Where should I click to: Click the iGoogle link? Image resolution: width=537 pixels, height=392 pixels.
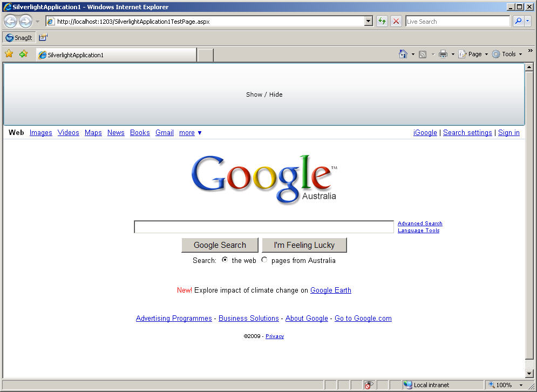425,133
